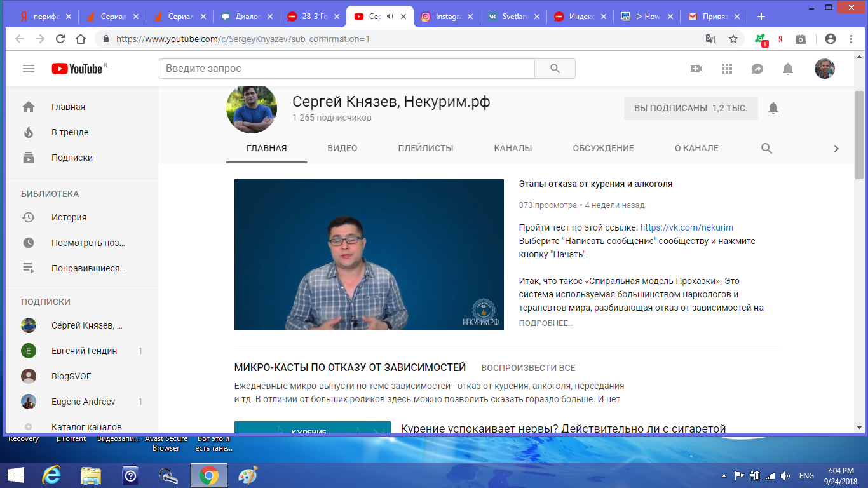Open the account avatar menu

pos(825,69)
